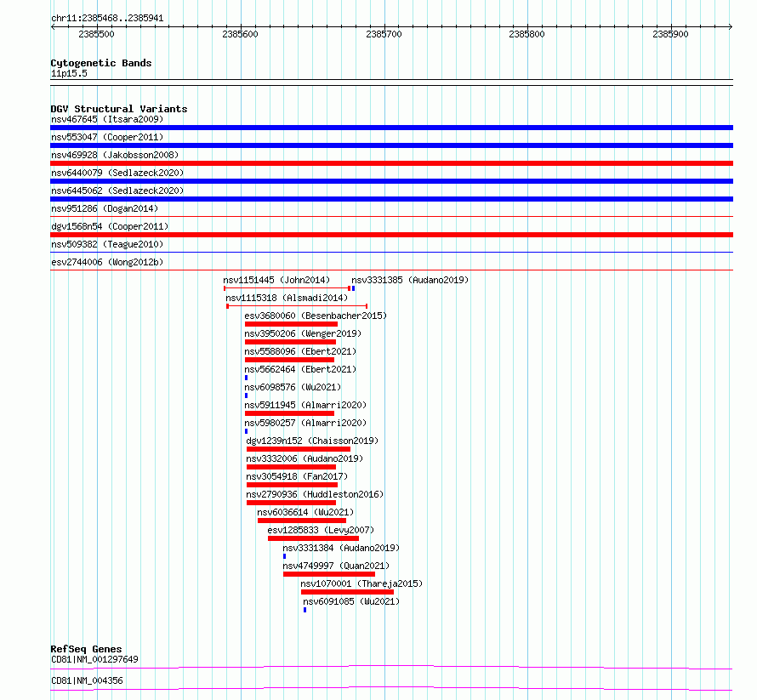Open nsv3332006 (Audano2019) variant
The width and height of the screenshot is (757, 700).
pos(305,458)
